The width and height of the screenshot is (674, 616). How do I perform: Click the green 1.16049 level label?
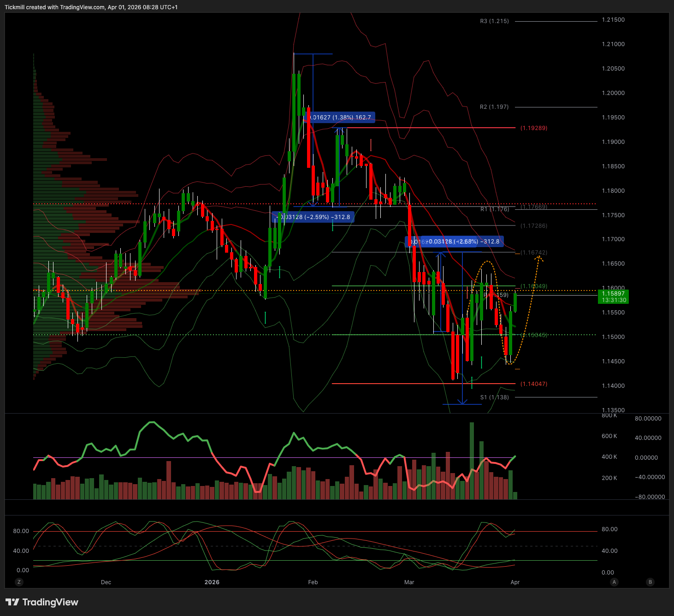pos(534,286)
